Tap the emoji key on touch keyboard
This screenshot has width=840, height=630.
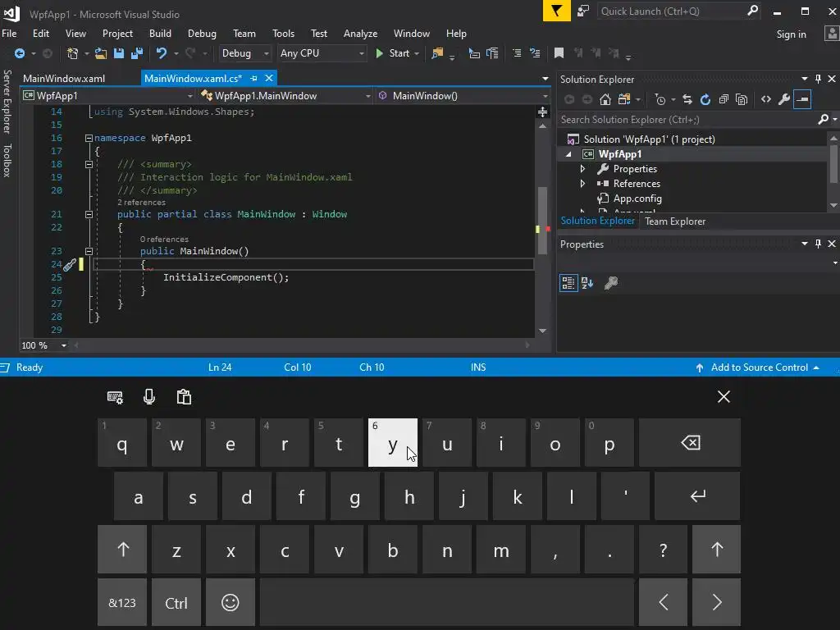coord(231,603)
